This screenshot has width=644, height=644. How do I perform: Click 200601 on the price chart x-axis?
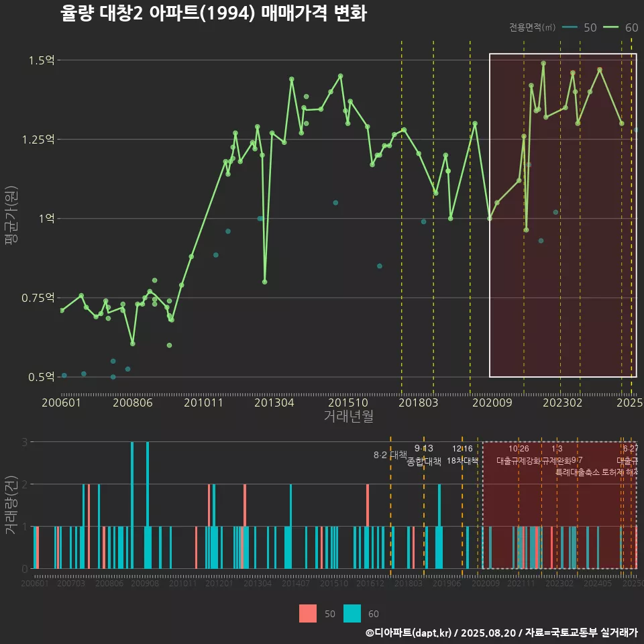[x=61, y=402]
